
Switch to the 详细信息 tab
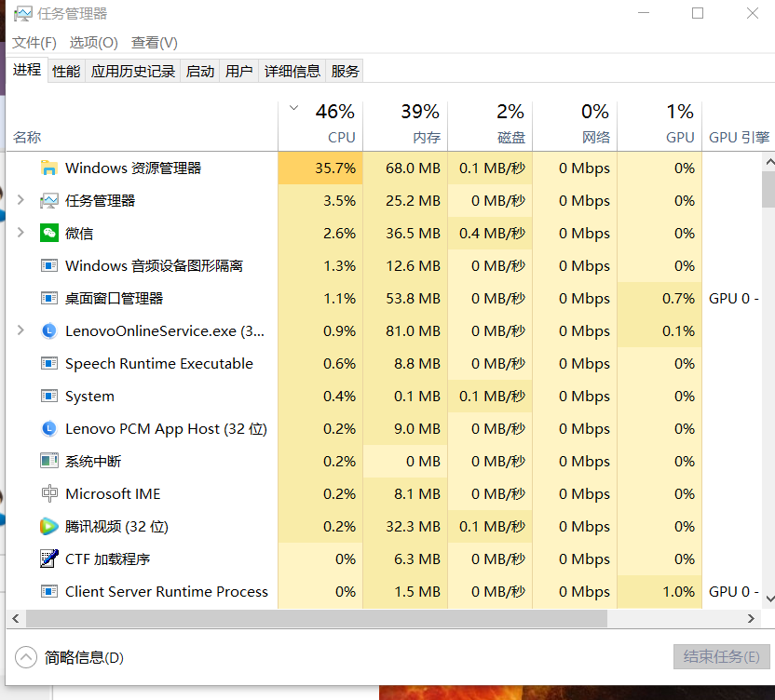tap(292, 71)
